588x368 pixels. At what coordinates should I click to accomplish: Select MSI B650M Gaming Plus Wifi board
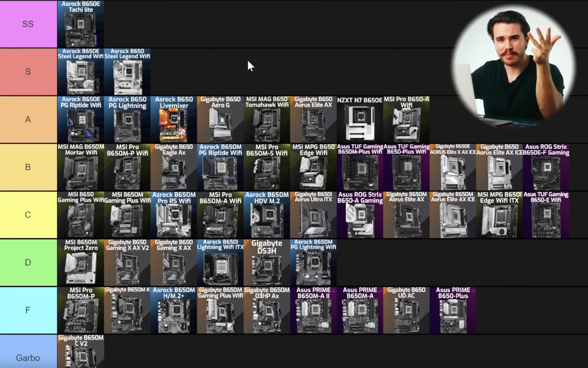pyautogui.click(x=127, y=215)
